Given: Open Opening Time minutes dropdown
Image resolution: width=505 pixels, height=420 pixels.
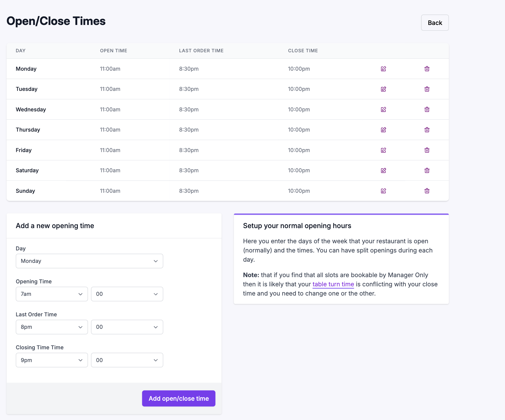Looking at the screenshot, I should point(127,294).
